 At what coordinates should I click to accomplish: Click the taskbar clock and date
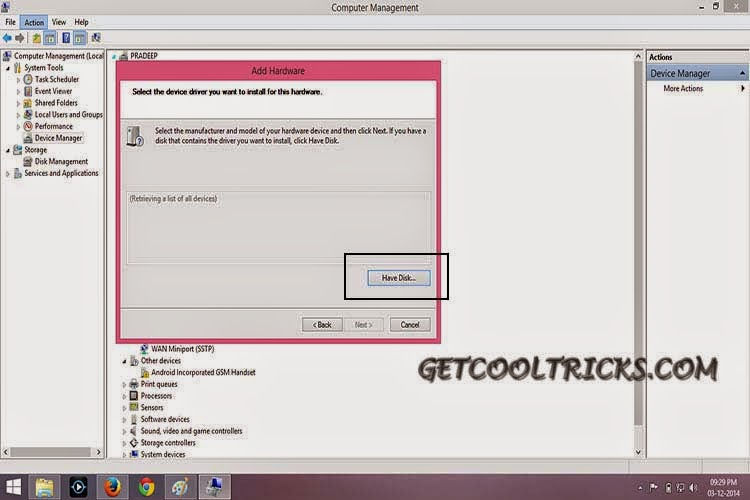(x=723, y=488)
